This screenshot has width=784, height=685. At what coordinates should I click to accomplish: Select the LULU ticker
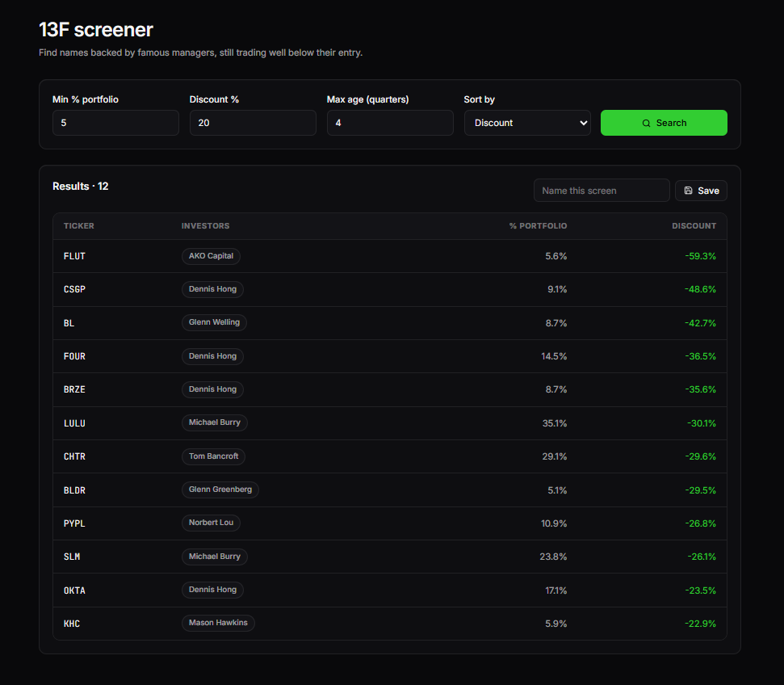(74, 423)
